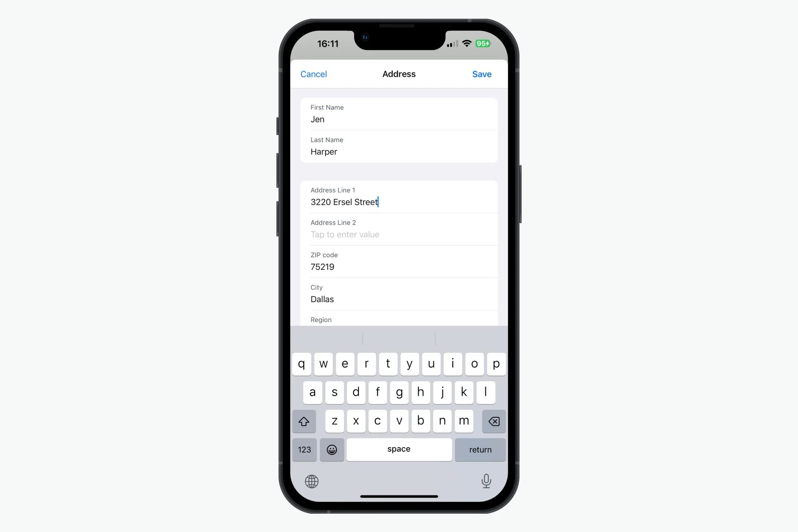Viewport: 798px width, 532px height.
Task: Select the Address title label
Action: pos(399,74)
